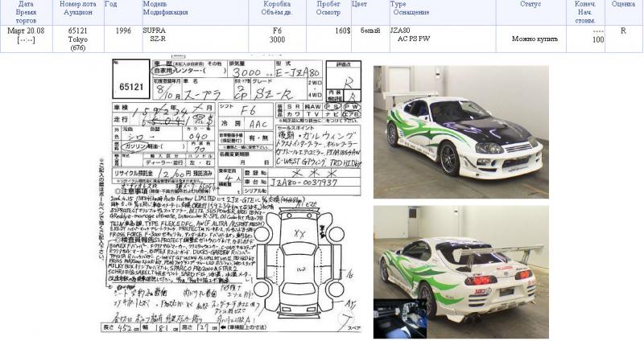
Task: Select year value 1996
Action: pyautogui.click(x=123, y=31)
